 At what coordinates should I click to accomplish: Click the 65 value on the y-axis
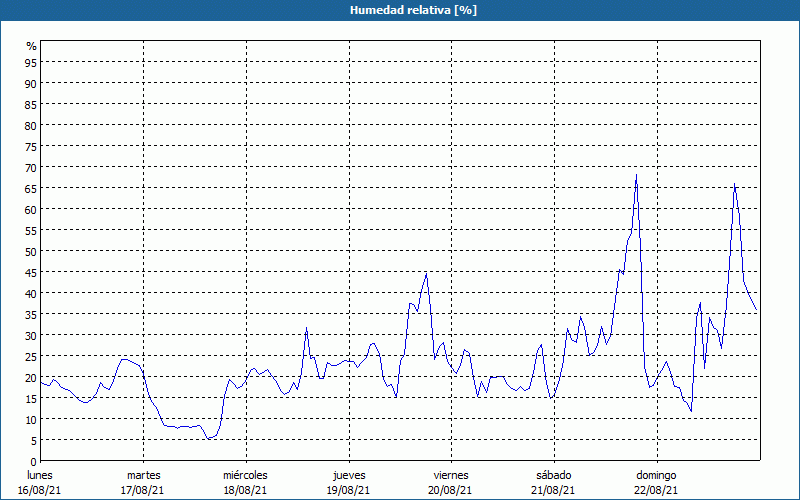(x=31, y=188)
